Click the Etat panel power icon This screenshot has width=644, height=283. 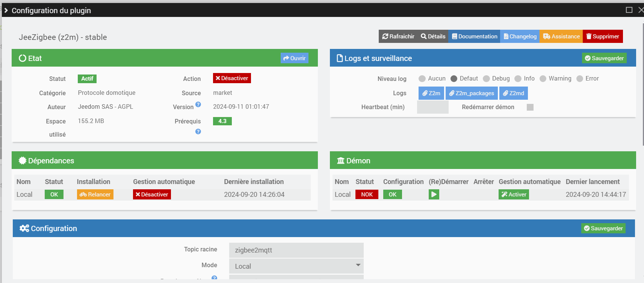point(23,58)
